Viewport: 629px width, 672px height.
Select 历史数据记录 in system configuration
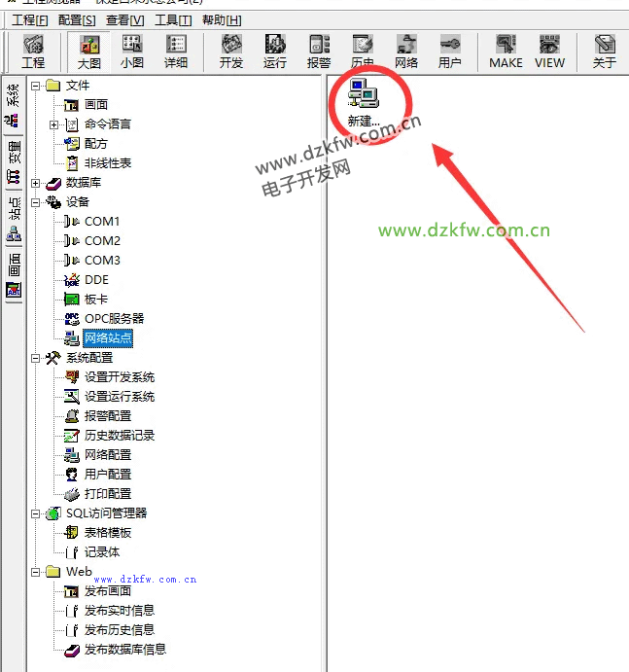pos(119,436)
